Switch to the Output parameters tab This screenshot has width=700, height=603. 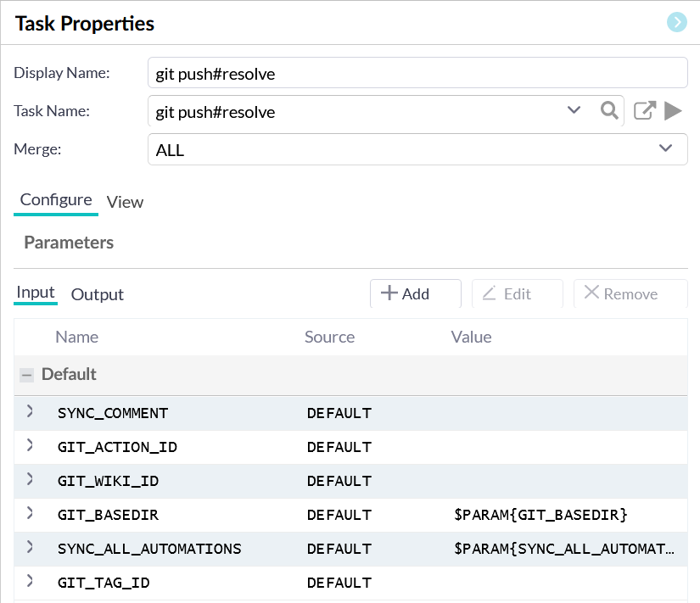click(97, 294)
